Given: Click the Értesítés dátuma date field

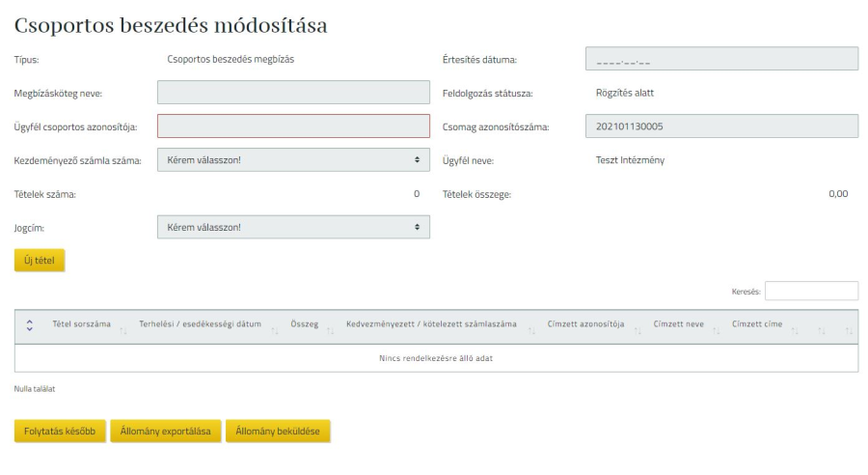Looking at the screenshot, I should pyautogui.click(x=720, y=60).
